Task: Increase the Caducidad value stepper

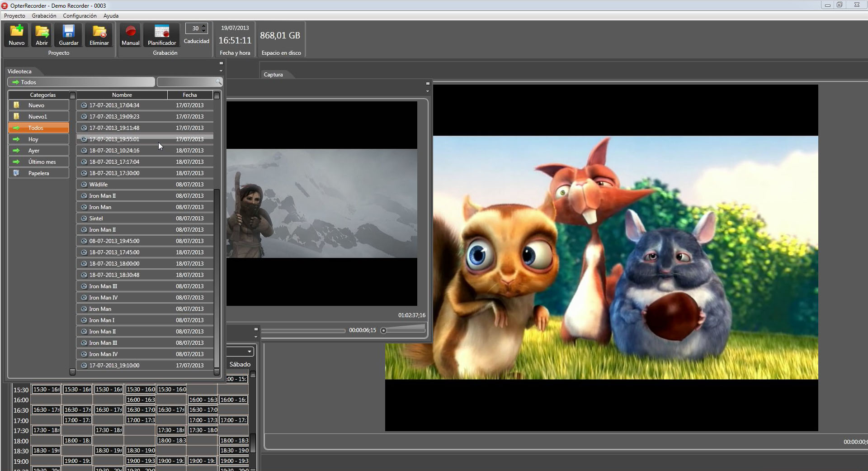Action: pyautogui.click(x=204, y=26)
